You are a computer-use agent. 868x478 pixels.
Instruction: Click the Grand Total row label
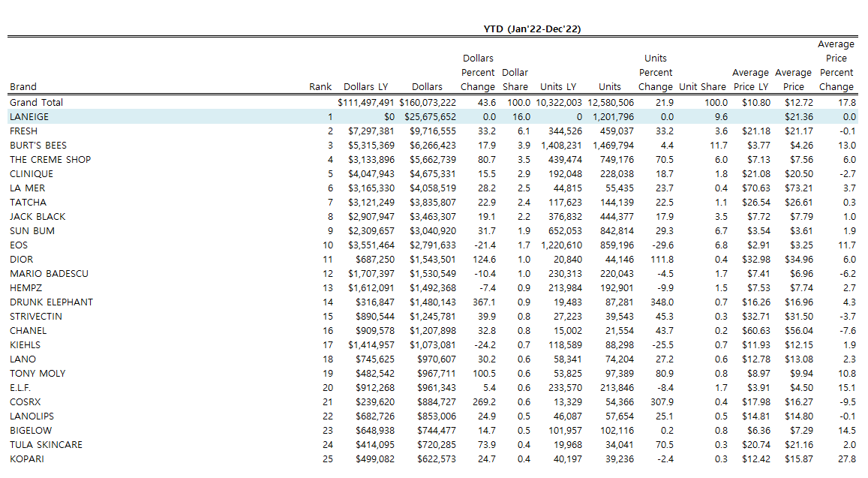[36, 102]
